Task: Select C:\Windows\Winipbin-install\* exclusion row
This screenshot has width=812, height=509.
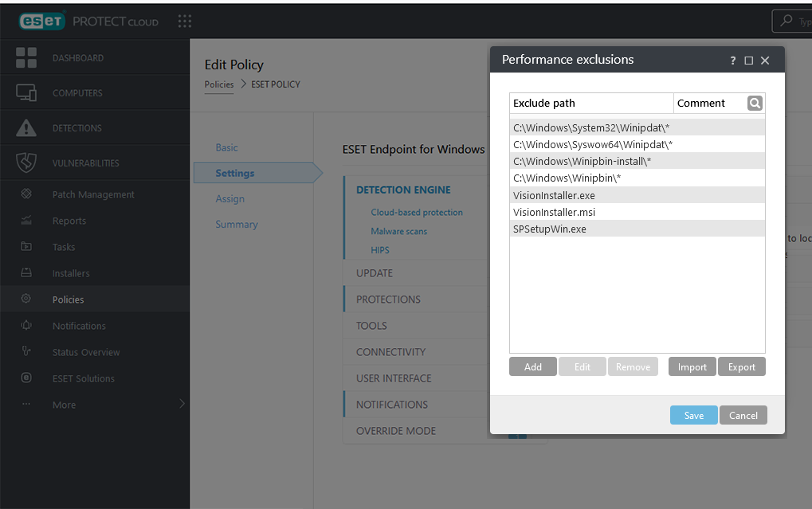Action: tap(637, 161)
